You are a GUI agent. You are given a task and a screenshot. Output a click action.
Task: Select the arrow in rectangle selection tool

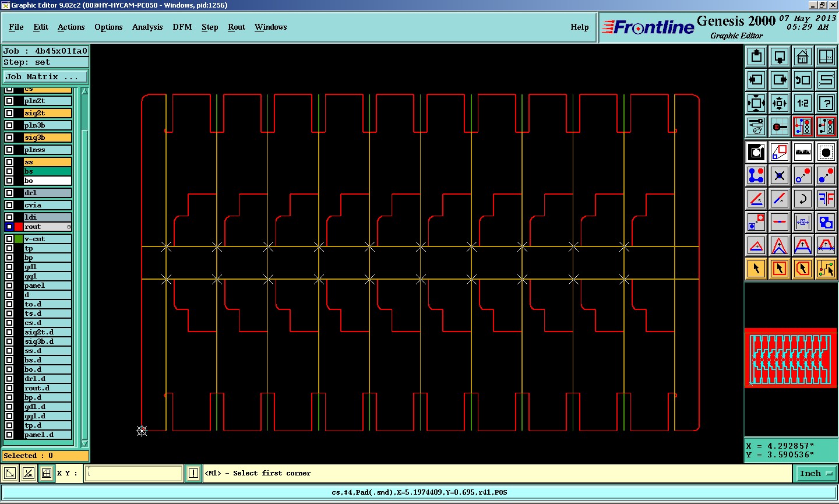click(780, 269)
